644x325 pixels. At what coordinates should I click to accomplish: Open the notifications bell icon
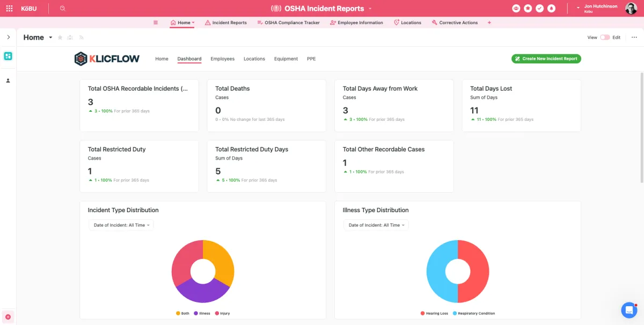tap(552, 9)
